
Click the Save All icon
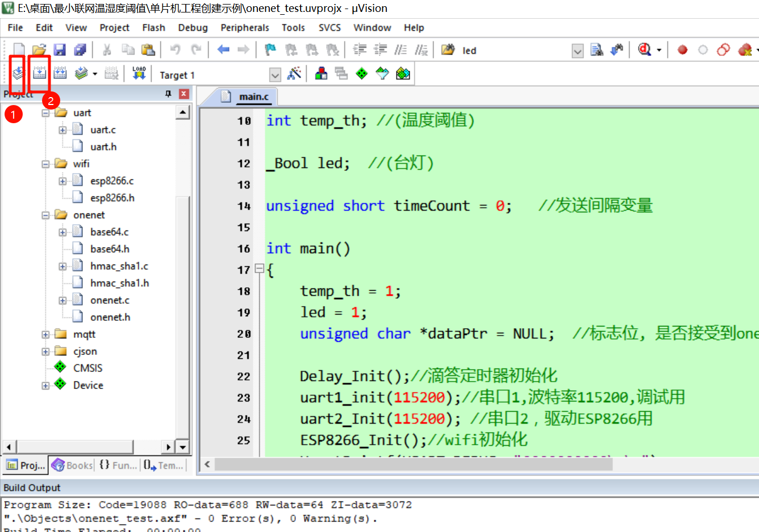[x=80, y=50]
